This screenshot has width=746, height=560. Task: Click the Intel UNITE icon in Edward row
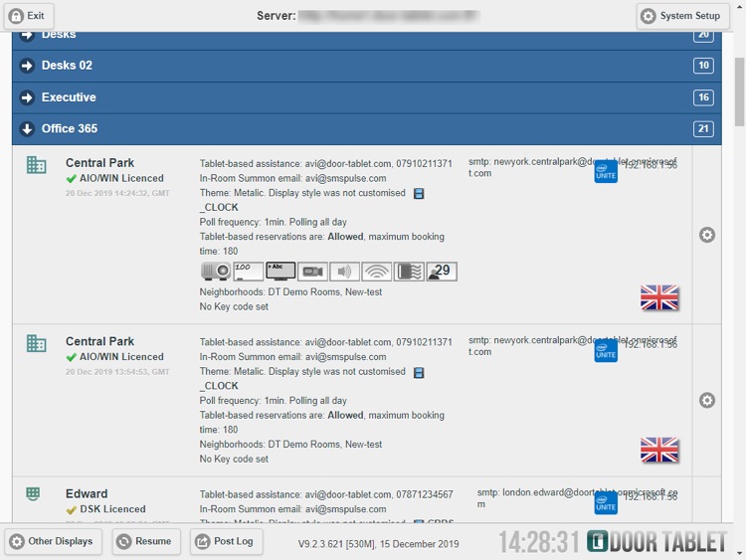606,503
